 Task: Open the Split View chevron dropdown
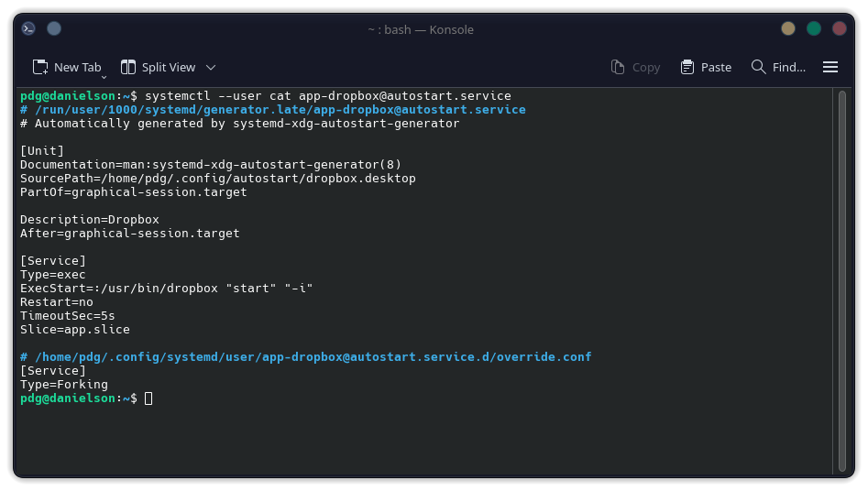tap(211, 67)
